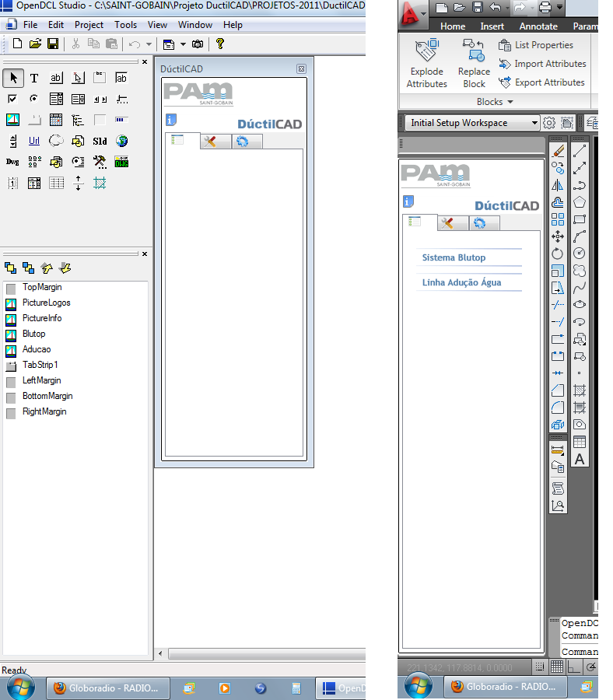Select TabStrip1 in control list
613x700 pixels.
[x=40, y=365]
